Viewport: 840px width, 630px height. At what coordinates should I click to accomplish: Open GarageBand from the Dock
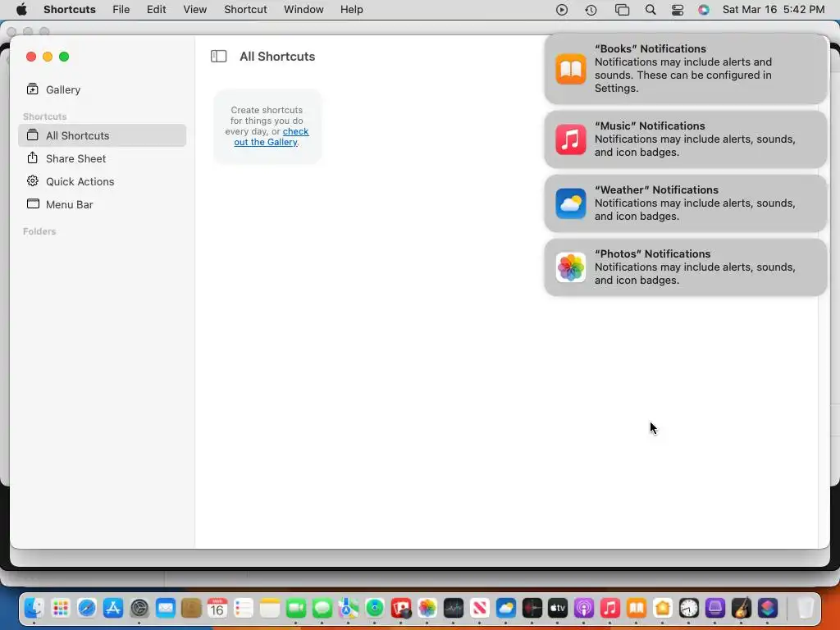[x=742, y=608]
